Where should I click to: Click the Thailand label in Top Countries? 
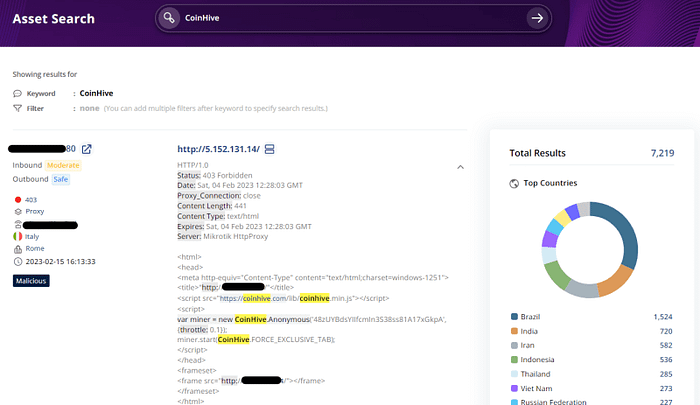coord(535,374)
